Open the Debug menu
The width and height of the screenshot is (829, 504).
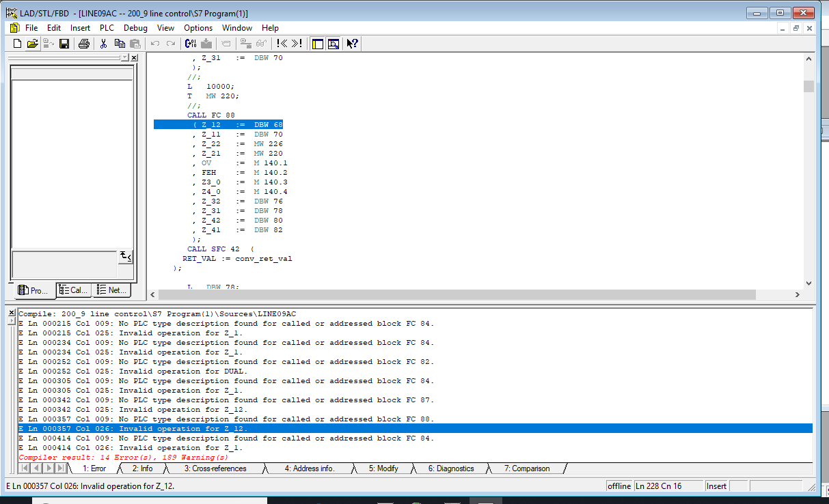[x=135, y=28]
